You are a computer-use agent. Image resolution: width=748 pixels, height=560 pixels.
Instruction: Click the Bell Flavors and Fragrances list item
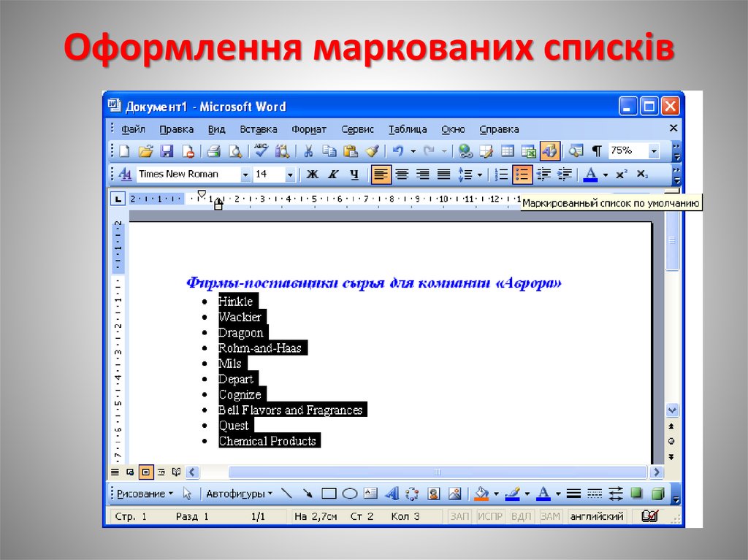291,410
